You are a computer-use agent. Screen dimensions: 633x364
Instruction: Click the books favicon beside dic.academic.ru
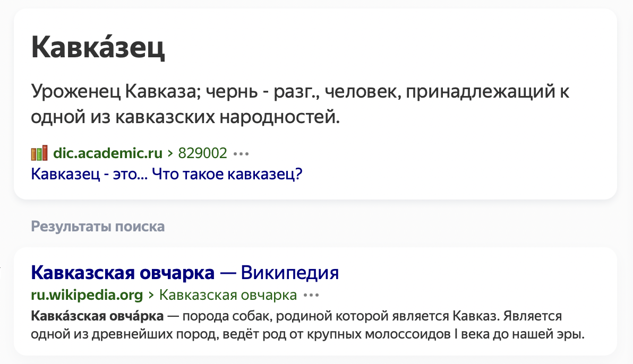coord(39,153)
